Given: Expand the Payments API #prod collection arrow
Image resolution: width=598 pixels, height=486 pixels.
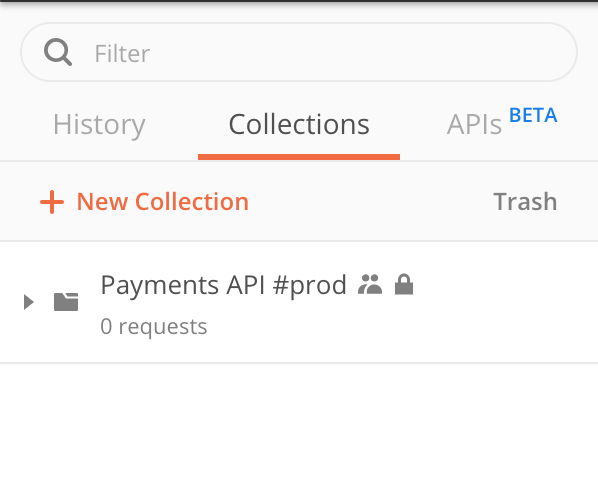Looking at the screenshot, I should pos(29,302).
